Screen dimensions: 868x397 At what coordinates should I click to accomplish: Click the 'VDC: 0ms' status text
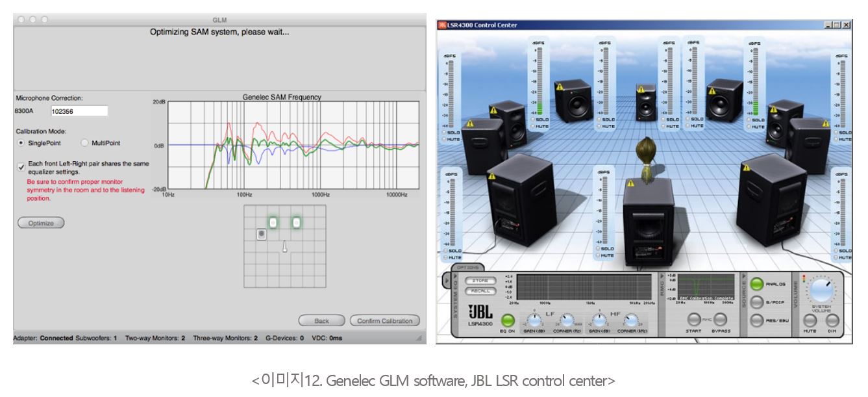tap(327, 339)
